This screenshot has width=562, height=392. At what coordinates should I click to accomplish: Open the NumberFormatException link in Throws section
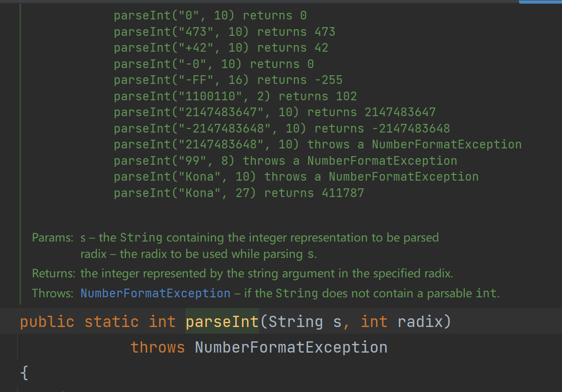(x=155, y=293)
